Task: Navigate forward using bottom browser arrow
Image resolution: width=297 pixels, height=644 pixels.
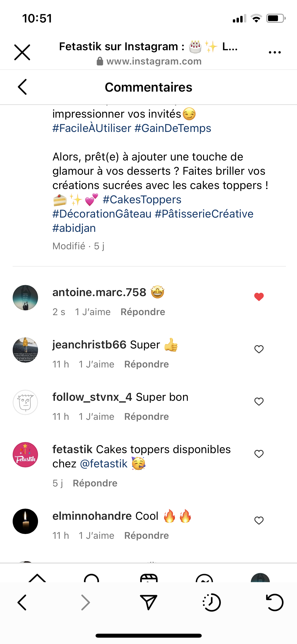Action: click(85, 602)
